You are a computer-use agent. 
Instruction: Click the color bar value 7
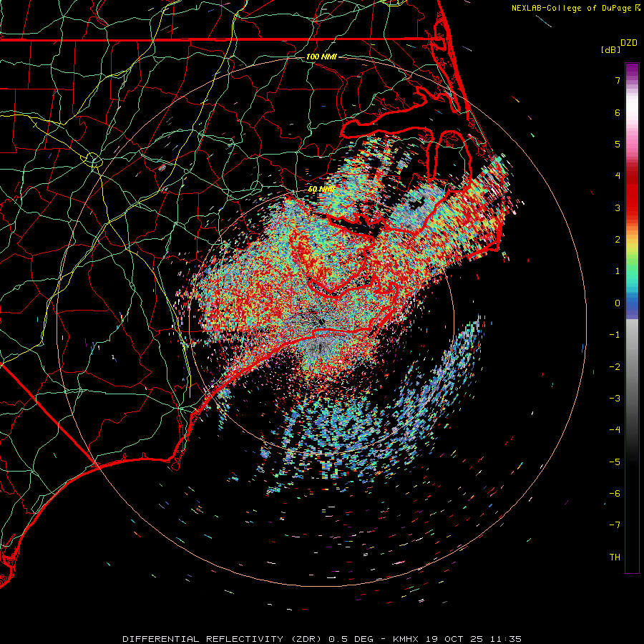(618, 80)
